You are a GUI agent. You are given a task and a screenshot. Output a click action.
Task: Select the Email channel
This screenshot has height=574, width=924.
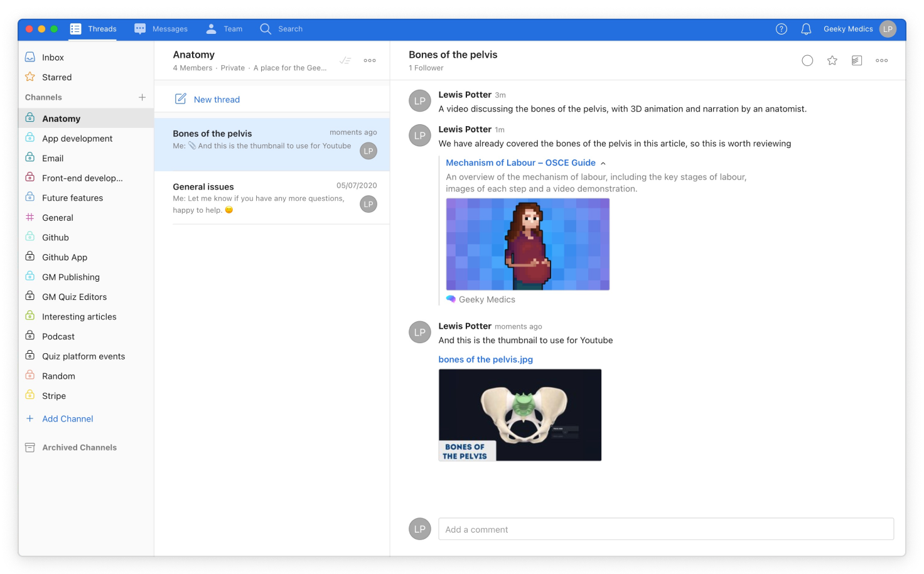coord(86,158)
